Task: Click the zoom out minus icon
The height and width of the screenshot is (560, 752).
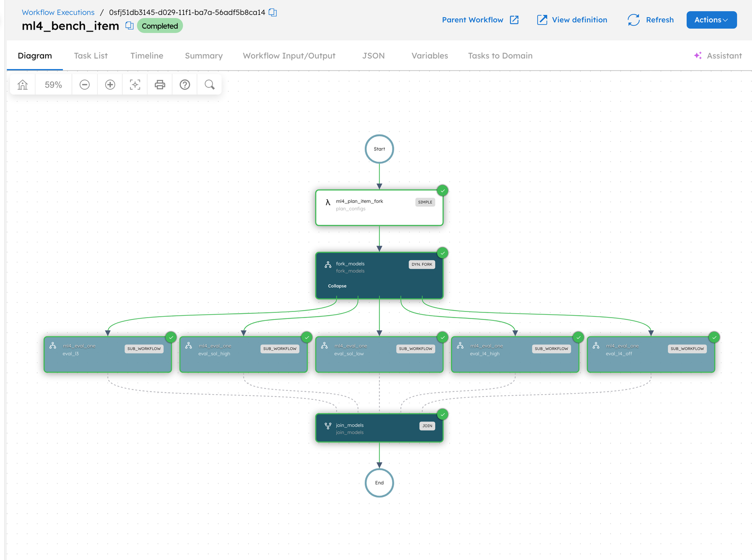Action: 85,85
